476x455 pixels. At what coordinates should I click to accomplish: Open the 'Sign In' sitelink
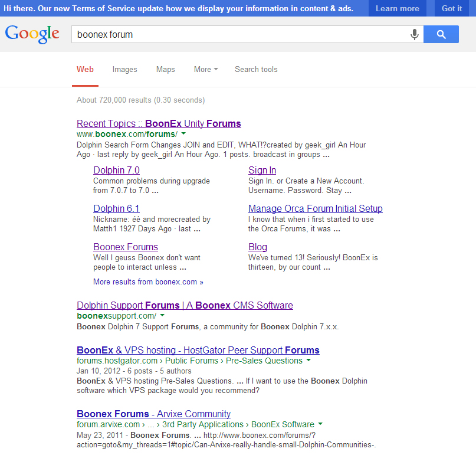coord(262,171)
